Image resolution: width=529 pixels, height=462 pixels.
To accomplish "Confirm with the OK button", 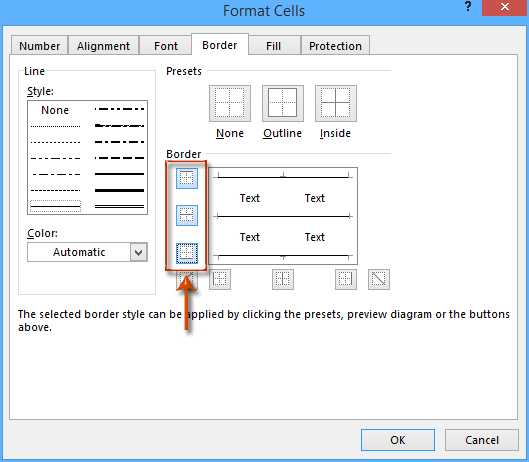I will 398,440.
